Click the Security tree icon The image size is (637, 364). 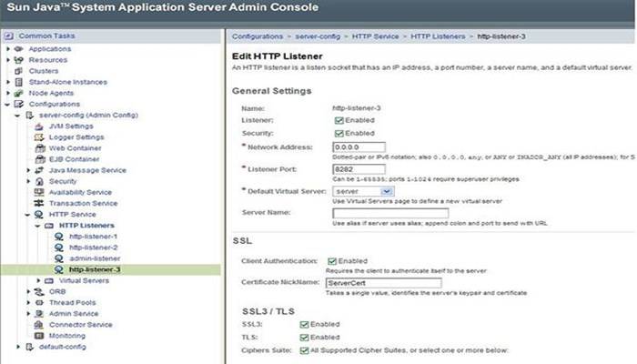pyautogui.click(x=38, y=181)
